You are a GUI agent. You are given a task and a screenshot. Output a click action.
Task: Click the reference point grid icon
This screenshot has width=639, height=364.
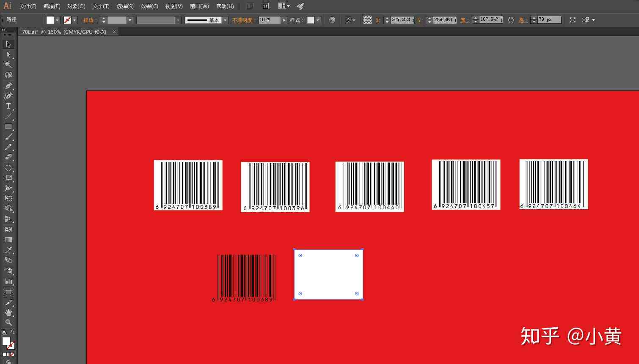367,20
